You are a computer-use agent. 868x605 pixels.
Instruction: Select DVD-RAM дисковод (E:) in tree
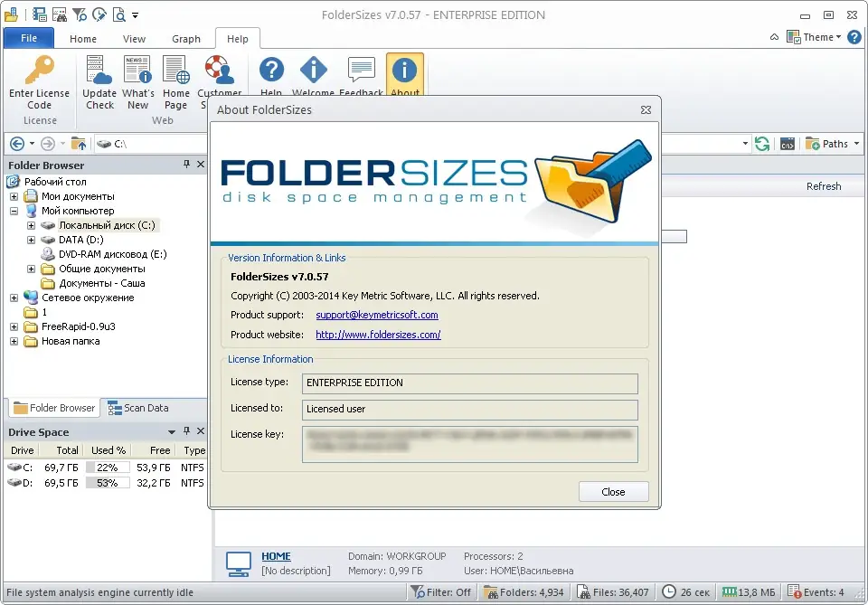pos(112,254)
